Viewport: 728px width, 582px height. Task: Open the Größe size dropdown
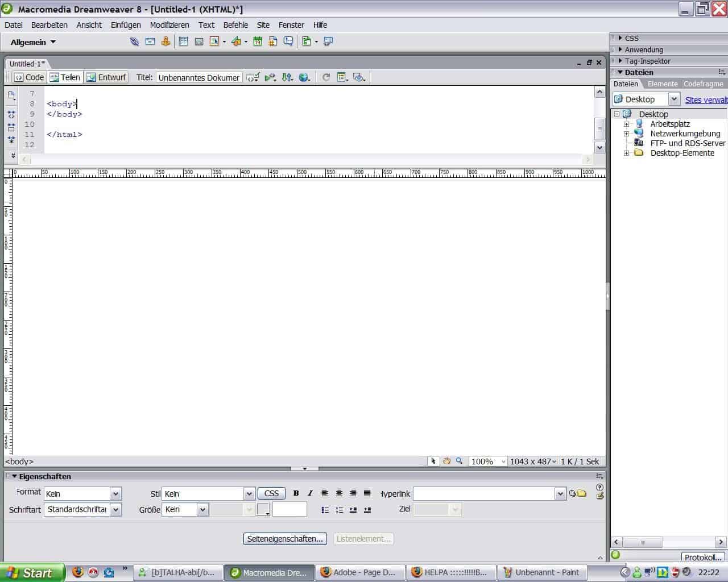[202, 509]
